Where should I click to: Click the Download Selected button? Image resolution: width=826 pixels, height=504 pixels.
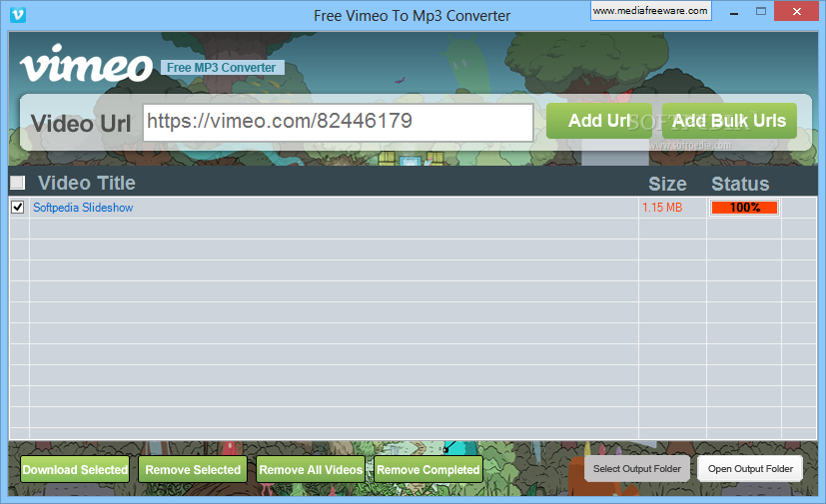coord(75,469)
